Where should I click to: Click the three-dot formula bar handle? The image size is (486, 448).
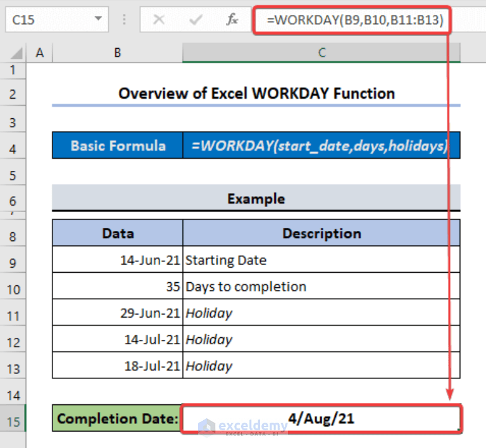point(124,20)
